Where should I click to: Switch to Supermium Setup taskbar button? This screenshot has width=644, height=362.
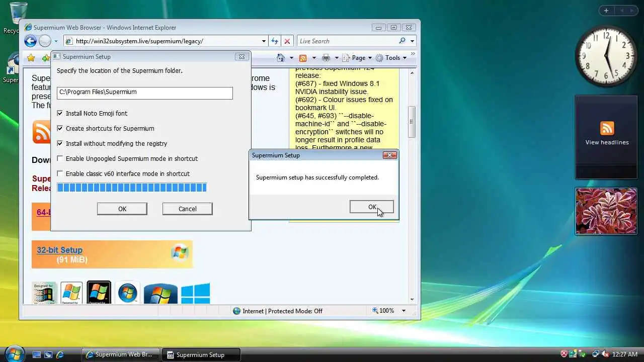(202, 354)
